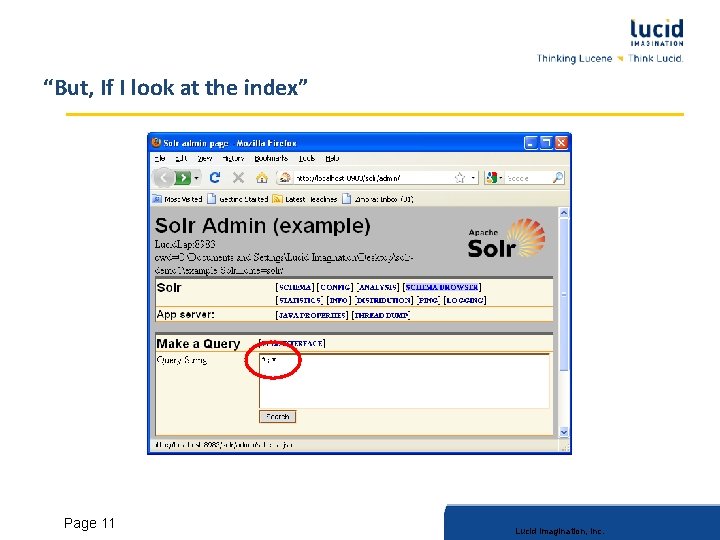Click the Solr site favicon in address bar
This screenshot has width=720, height=540.
[x=285, y=178]
